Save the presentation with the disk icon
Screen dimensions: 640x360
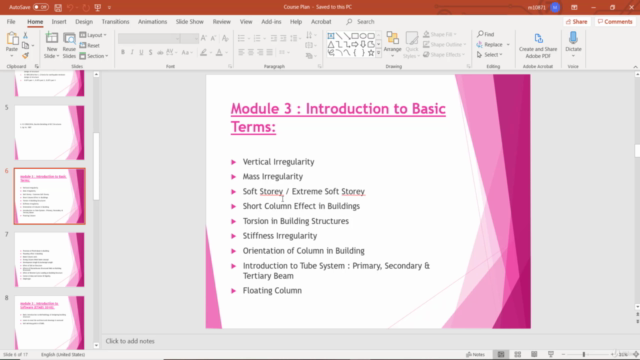tap(58, 7)
